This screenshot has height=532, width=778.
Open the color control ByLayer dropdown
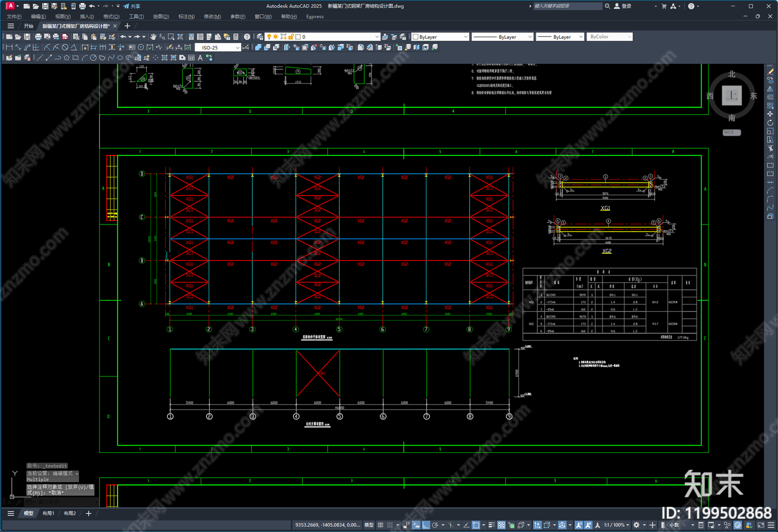441,37
